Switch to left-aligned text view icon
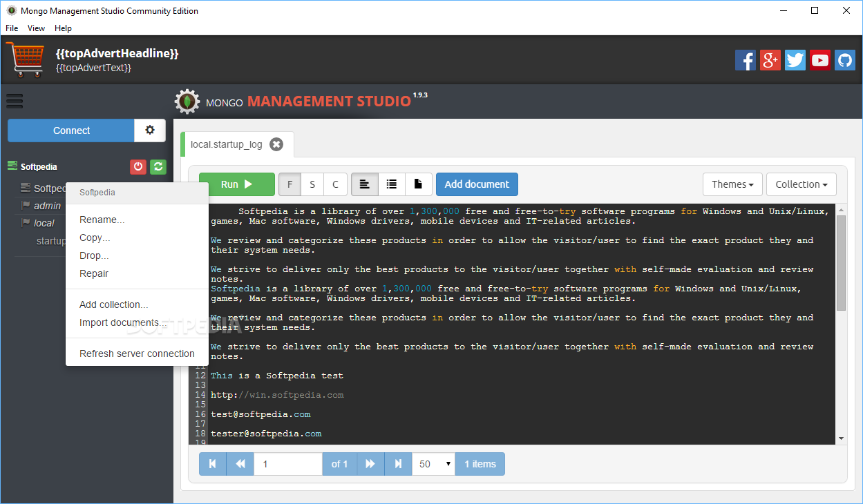The height and width of the screenshot is (504, 863). point(365,184)
